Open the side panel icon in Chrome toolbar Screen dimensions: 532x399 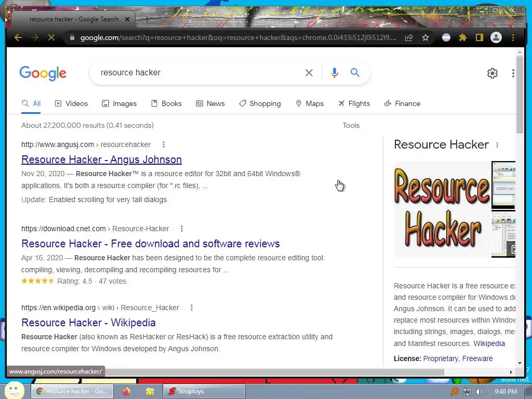tap(479, 37)
